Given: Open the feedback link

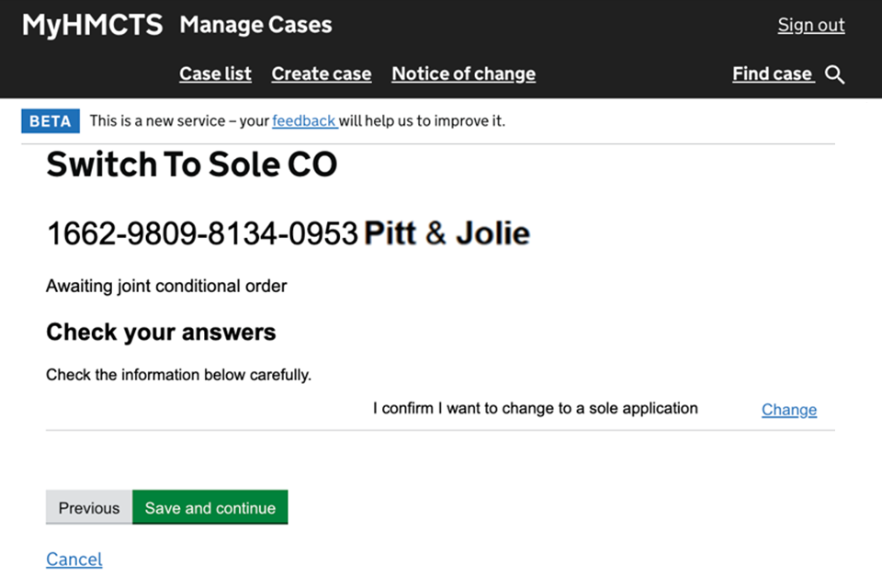Looking at the screenshot, I should [x=304, y=121].
